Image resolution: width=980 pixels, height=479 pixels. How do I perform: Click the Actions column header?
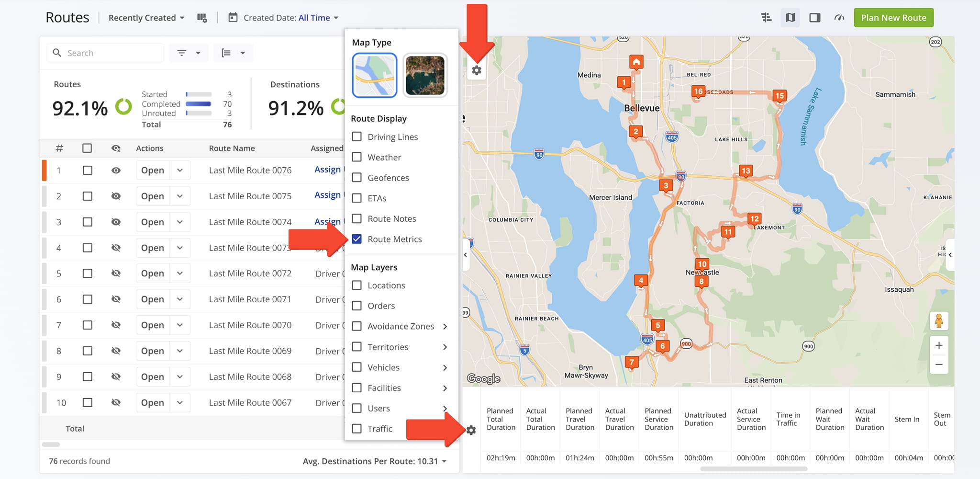point(149,148)
